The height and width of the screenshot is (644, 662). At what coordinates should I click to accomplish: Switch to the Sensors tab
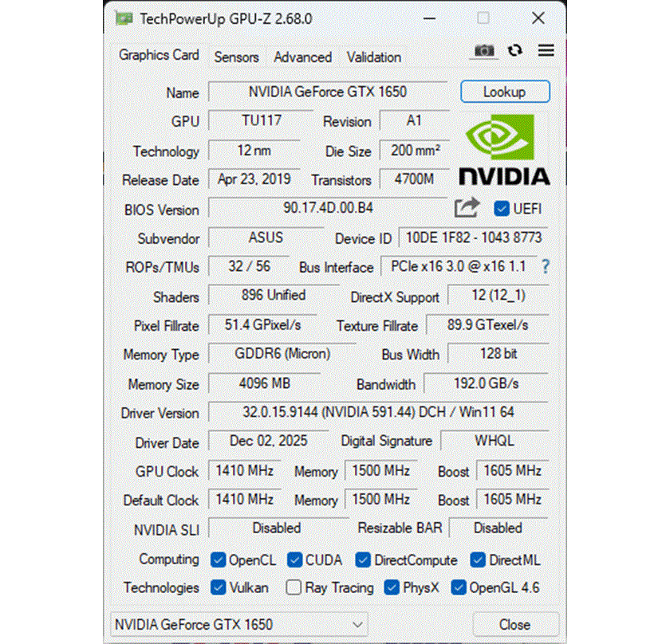236,57
